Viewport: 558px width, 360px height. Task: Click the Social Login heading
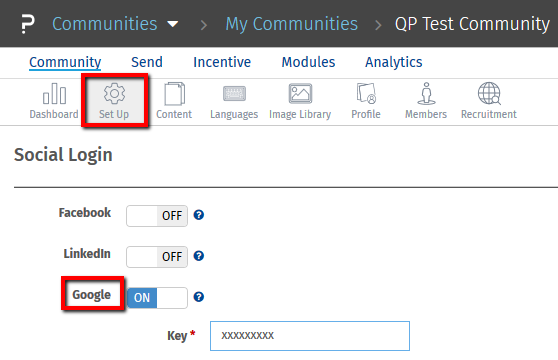[63, 155]
